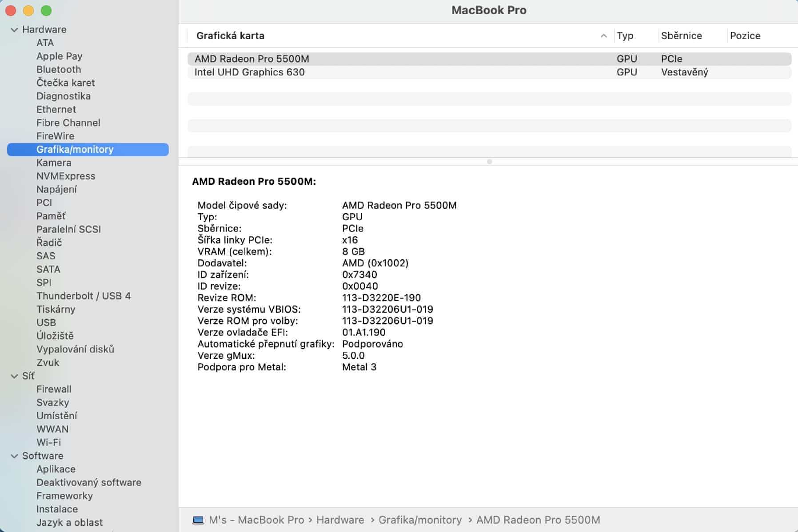Click the Software category label
The height and width of the screenshot is (532, 798).
[43, 456]
